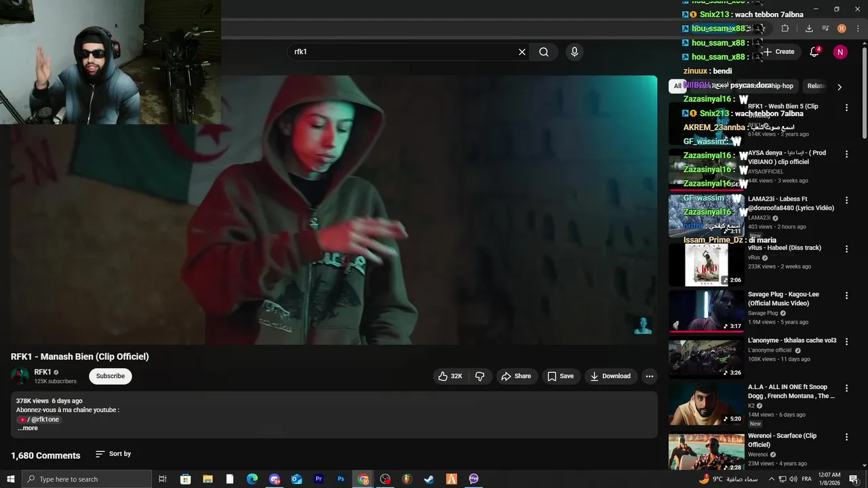Open options for AYSA denya video
The width and height of the screenshot is (868, 488).
click(846, 154)
